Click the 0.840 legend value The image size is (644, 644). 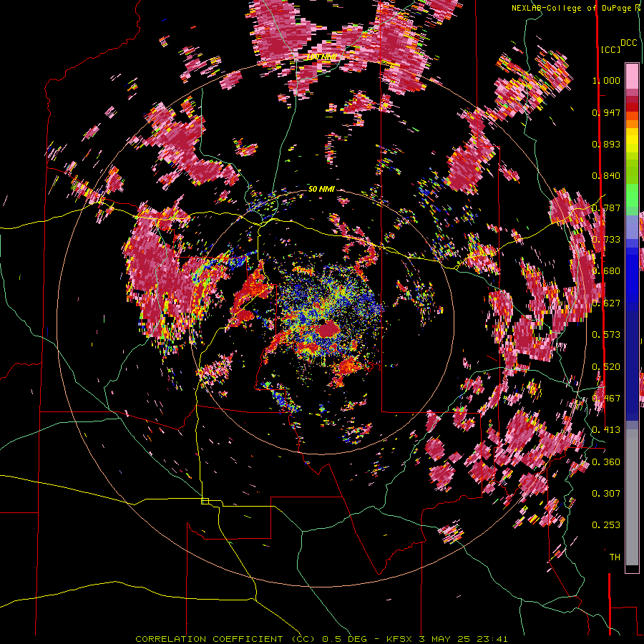(606, 176)
